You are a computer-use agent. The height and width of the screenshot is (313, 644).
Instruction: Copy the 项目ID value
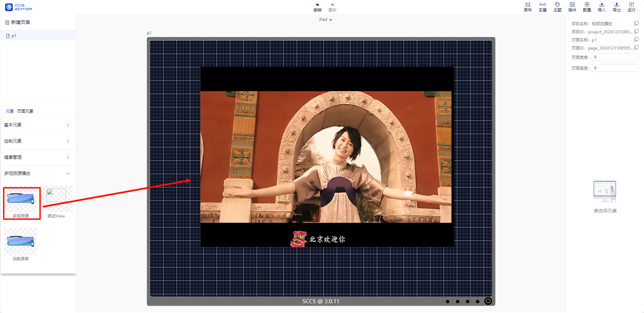(636, 31)
